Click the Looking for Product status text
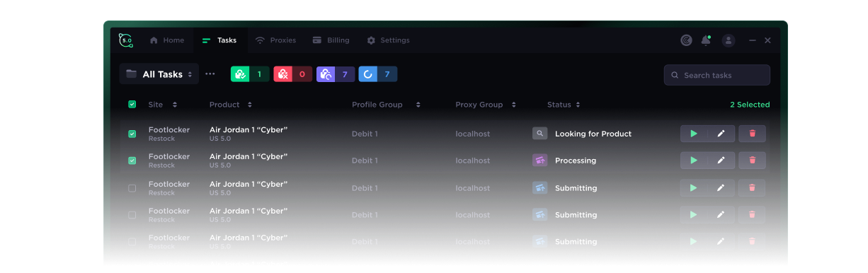The height and width of the screenshot is (273, 868). (x=593, y=134)
